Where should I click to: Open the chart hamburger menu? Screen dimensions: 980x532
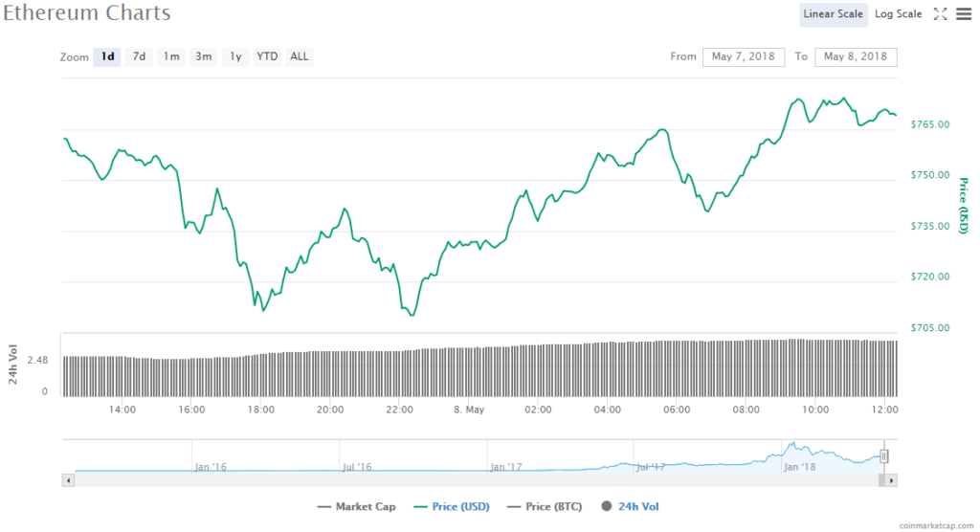(x=963, y=13)
